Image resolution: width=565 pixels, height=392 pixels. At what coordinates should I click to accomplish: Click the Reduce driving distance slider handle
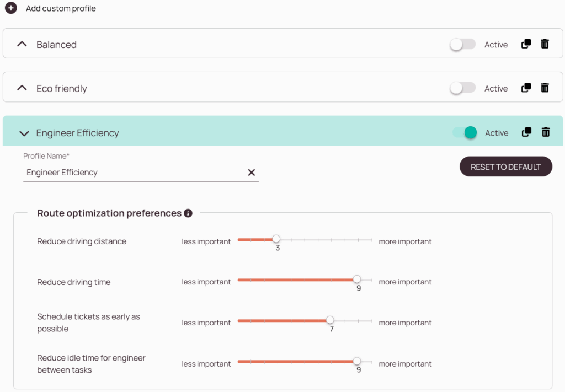click(x=276, y=239)
